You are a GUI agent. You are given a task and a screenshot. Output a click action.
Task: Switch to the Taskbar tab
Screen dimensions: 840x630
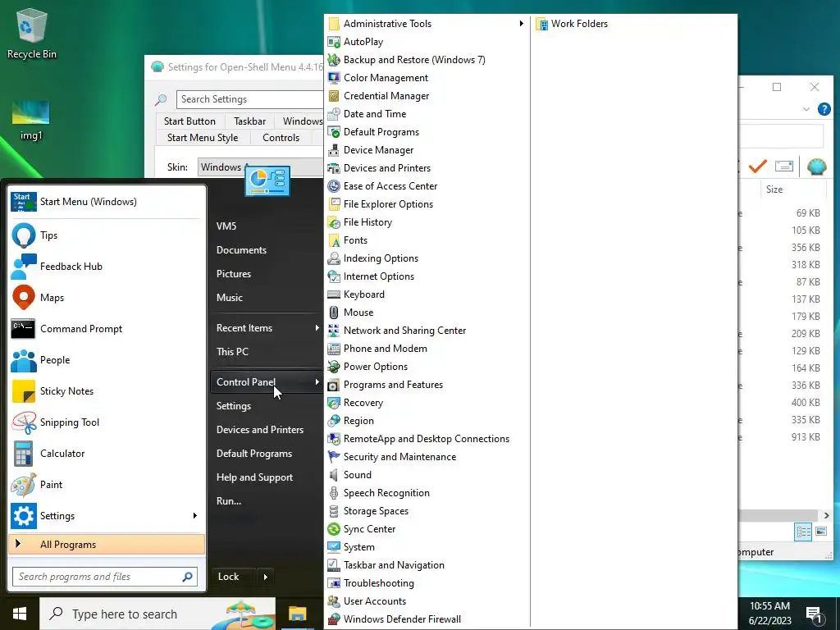(x=249, y=121)
